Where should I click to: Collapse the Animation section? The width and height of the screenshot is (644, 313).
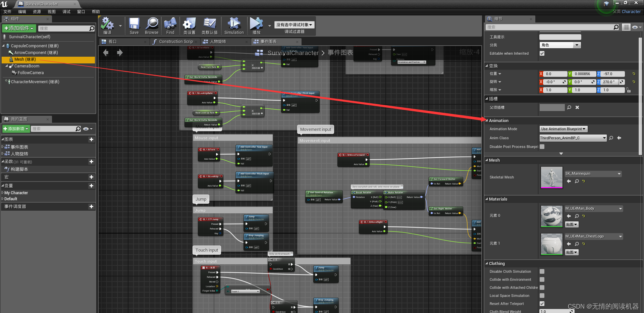click(487, 120)
